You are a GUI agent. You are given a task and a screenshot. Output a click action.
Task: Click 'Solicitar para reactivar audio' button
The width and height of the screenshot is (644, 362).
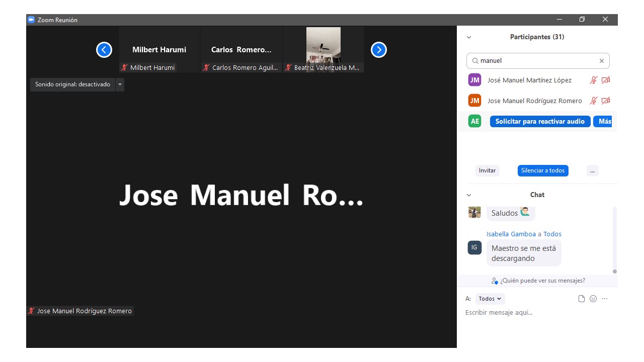point(540,121)
